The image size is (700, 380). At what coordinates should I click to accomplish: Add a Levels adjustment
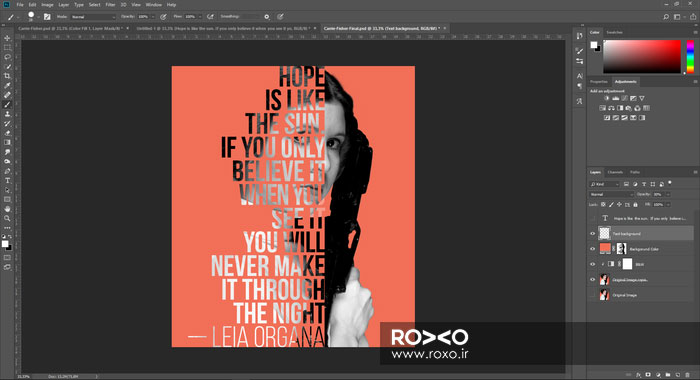click(615, 98)
